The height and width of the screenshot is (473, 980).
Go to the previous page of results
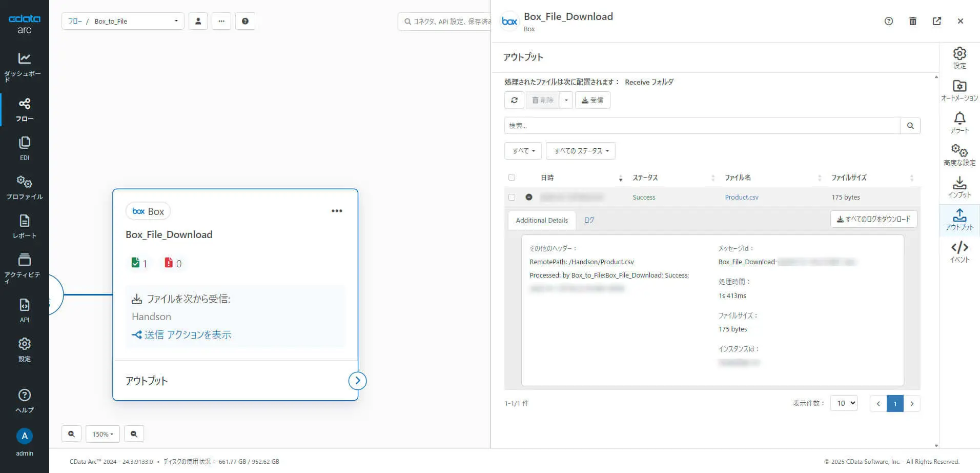878,403
